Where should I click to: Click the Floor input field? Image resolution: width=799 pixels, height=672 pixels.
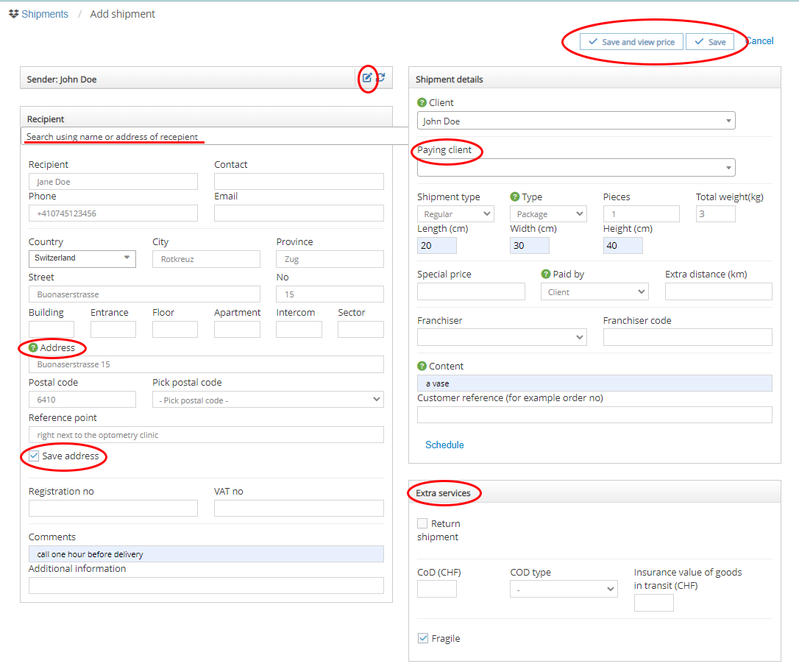(175, 329)
